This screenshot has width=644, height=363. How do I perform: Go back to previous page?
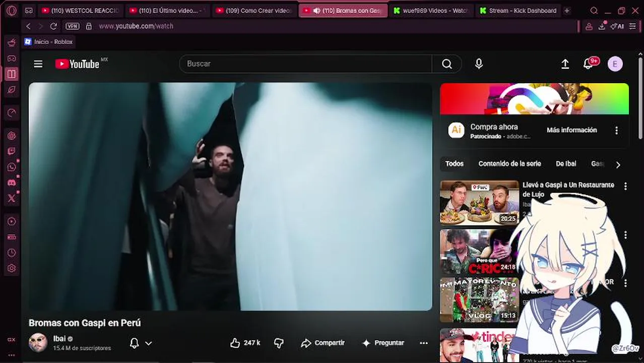point(28,26)
